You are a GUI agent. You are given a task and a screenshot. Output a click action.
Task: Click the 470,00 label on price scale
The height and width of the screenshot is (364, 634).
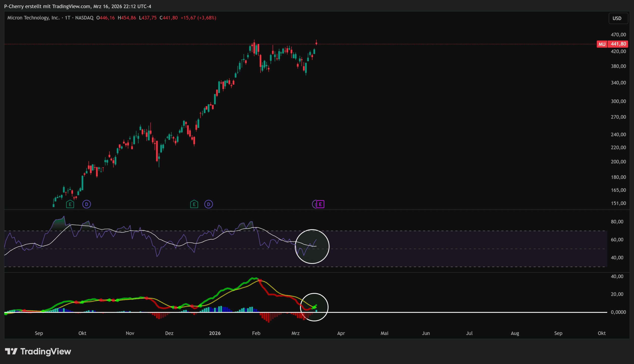tap(618, 35)
